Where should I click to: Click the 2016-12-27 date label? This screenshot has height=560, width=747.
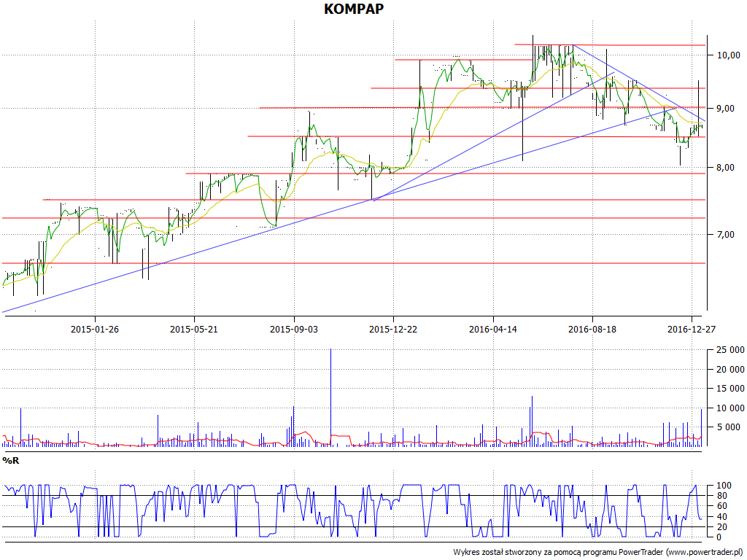coord(692,329)
